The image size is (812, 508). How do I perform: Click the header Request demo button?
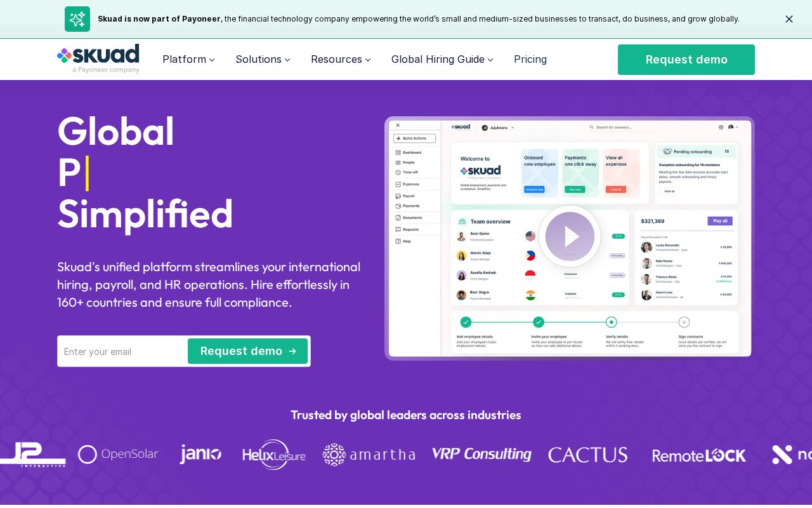click(686, 60)
